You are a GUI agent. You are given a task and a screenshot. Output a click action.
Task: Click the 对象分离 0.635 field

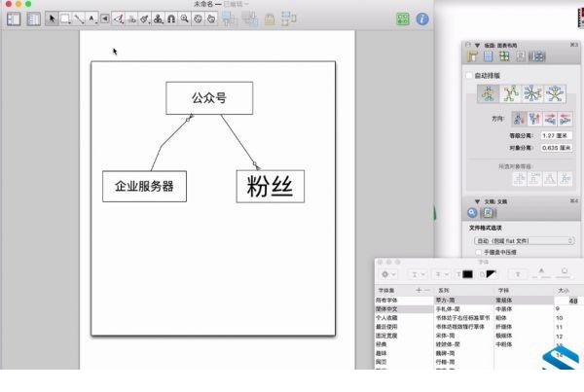click(556, 148)
